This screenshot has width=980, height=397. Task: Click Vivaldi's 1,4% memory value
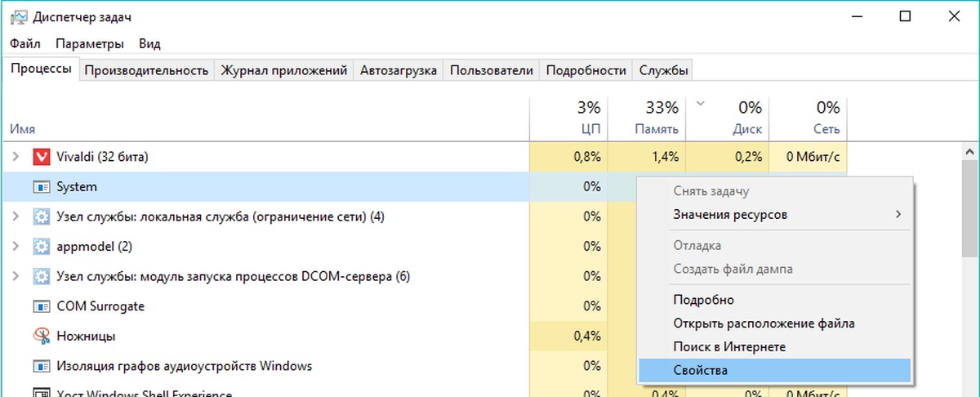[663, 156]
